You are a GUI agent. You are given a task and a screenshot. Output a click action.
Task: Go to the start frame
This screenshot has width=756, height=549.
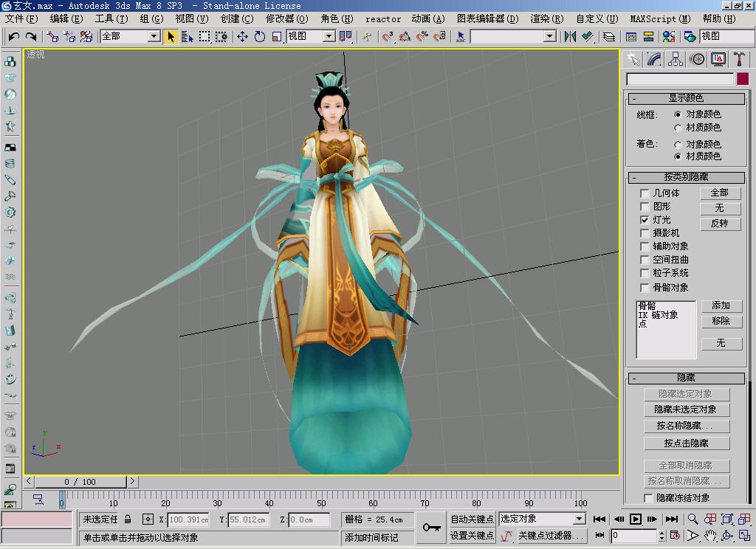599,519
